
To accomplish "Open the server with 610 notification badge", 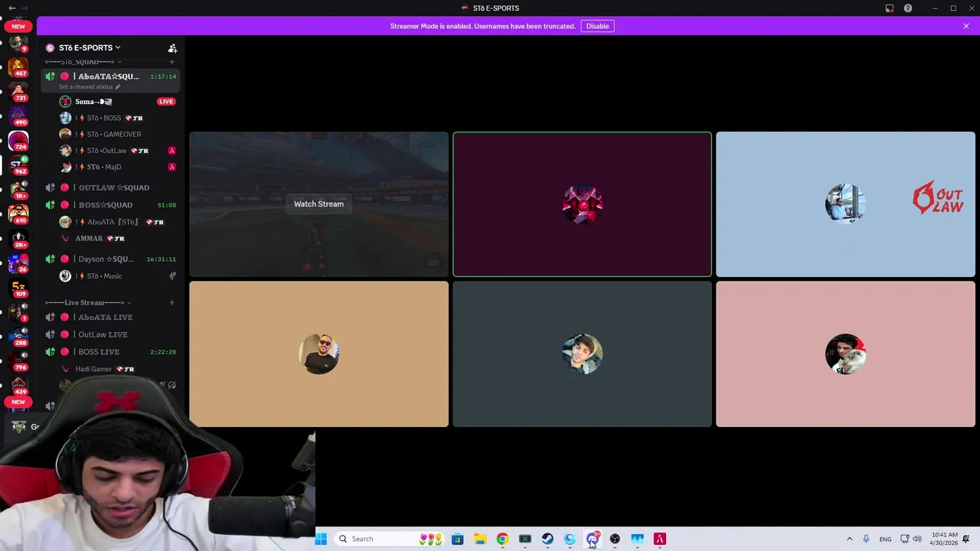I will pos(18,214).
